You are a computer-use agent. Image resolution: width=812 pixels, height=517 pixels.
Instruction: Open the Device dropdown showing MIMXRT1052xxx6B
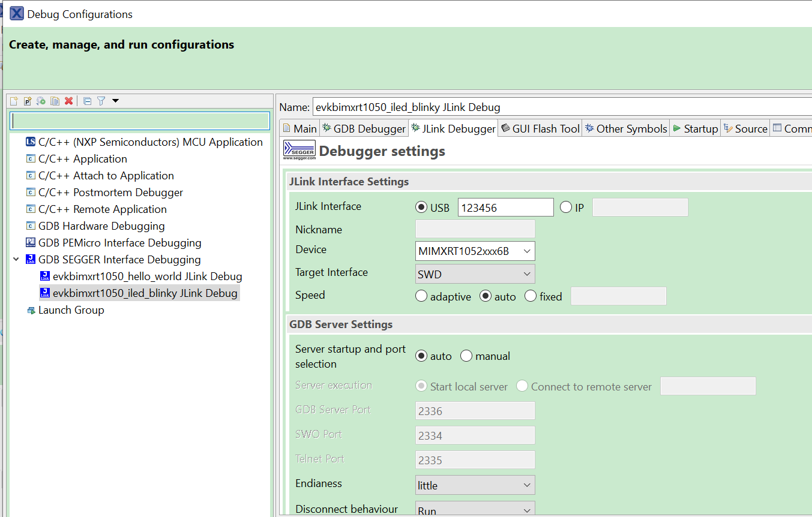pyautogui.click(x=475, y=251)
